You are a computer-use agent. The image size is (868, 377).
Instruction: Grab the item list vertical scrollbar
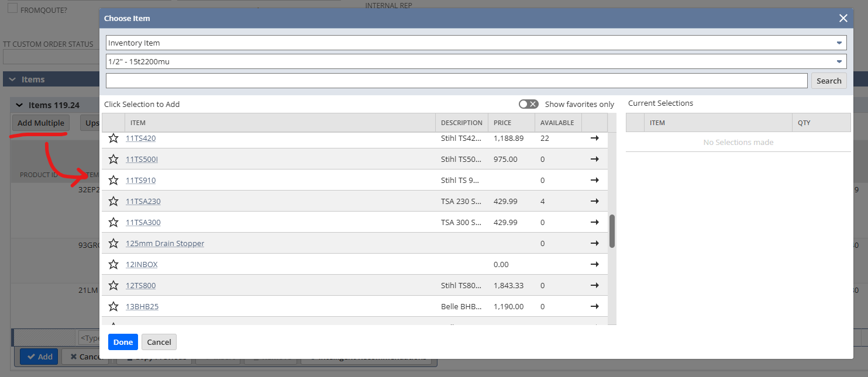[612, 231]
